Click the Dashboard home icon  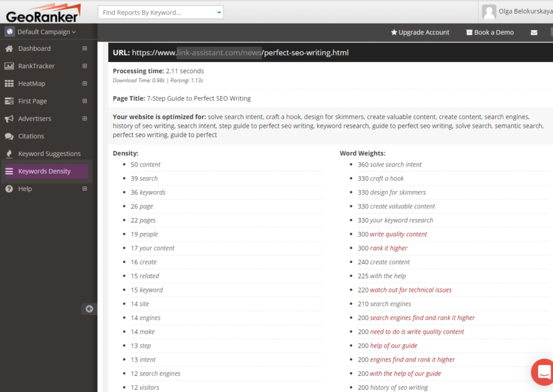point(9,49)
